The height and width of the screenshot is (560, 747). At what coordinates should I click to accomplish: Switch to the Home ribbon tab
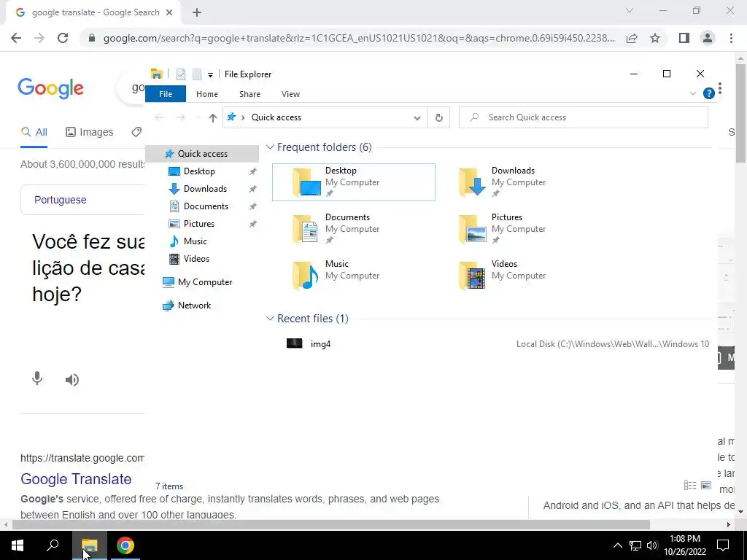[x=206, y=94]
